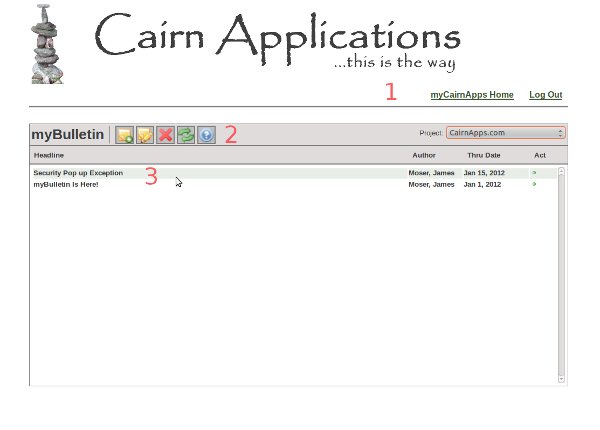Click the Log Out link
The height and width of the screenshot is (430, 600).
(546, 94)
